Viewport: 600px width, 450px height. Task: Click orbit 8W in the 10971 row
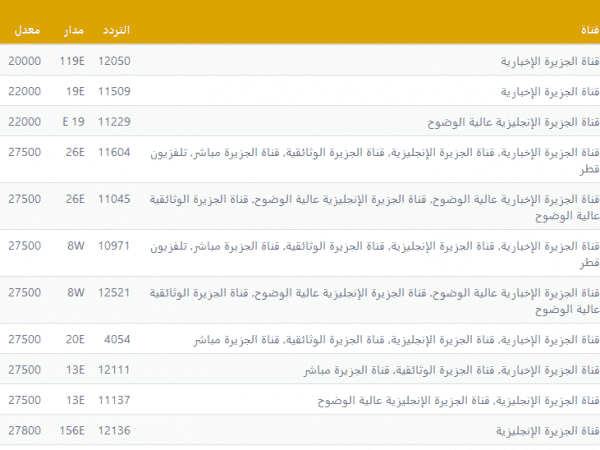coord(76,246)
